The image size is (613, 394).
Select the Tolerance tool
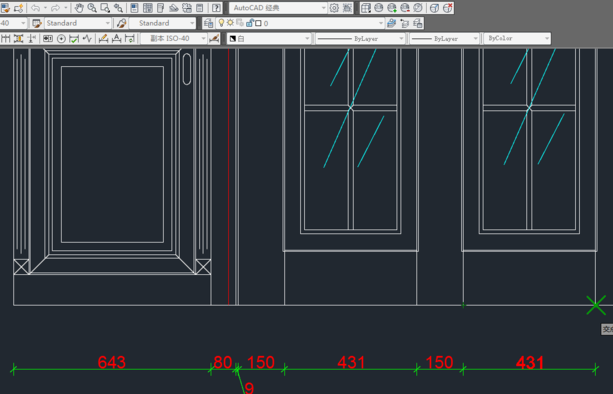point(48,38)
